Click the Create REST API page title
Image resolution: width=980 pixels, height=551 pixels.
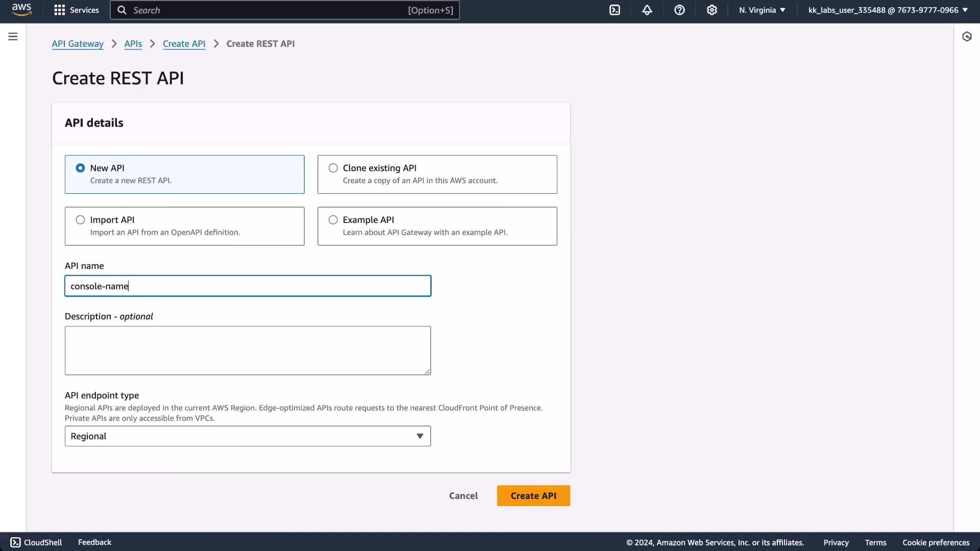coord(118,78)
